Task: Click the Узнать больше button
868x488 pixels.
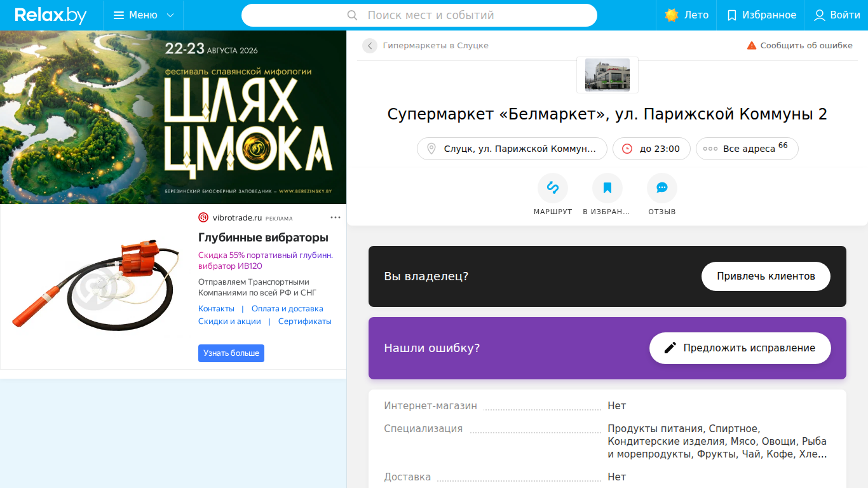Action: point(231,353)
